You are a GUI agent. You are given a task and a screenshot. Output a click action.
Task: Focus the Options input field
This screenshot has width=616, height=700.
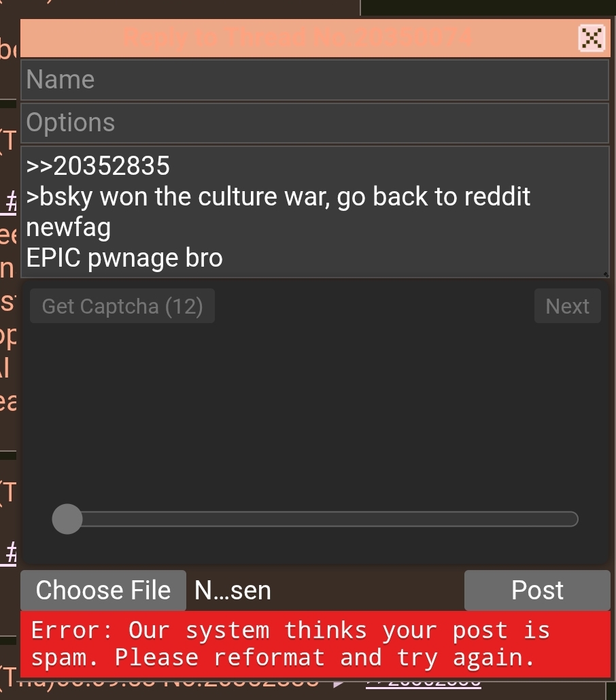coord(315,122)
